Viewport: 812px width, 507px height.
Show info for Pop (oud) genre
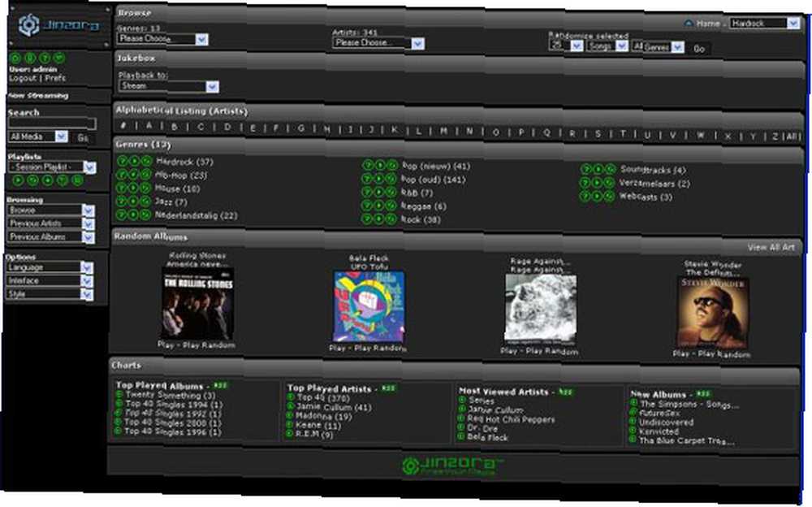tap(367, 179)
